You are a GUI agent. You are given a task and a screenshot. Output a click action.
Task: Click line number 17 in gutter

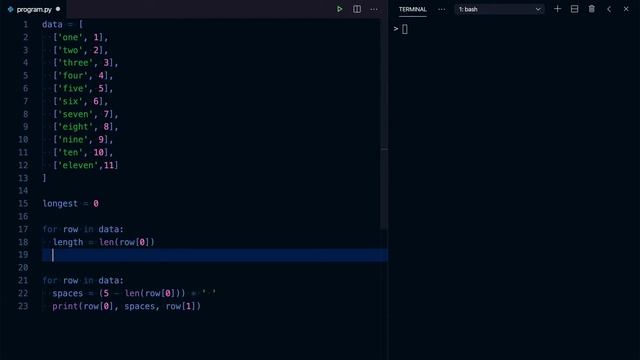[23, 229]
